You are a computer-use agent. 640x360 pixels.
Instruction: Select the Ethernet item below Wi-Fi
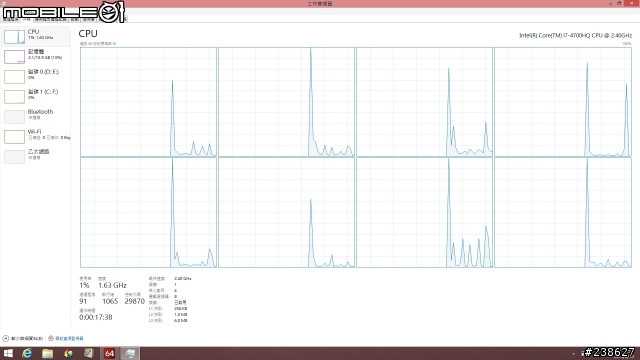36,156
